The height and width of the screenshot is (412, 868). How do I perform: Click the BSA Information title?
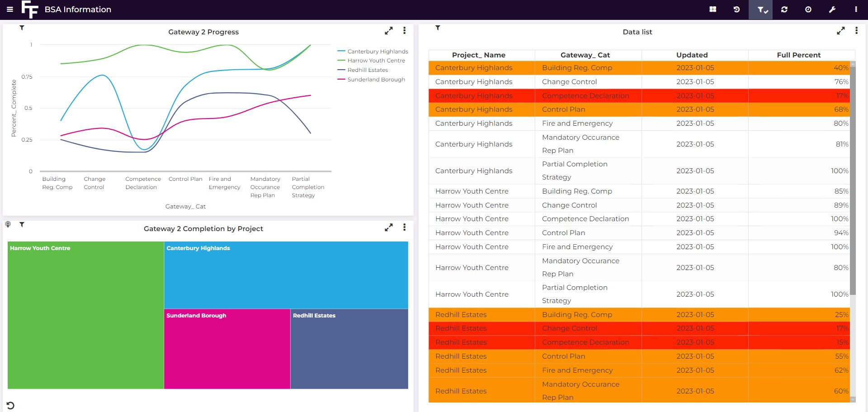(x=77, y=9)
